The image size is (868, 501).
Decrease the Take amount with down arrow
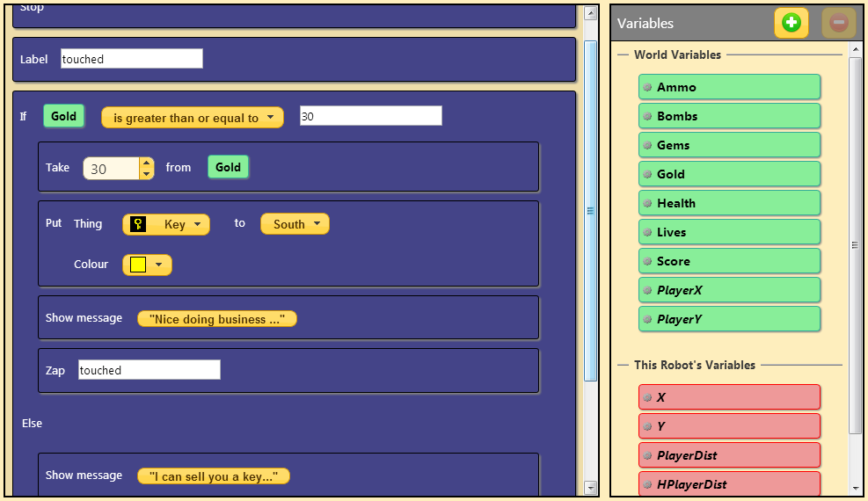tap(146, 173)
